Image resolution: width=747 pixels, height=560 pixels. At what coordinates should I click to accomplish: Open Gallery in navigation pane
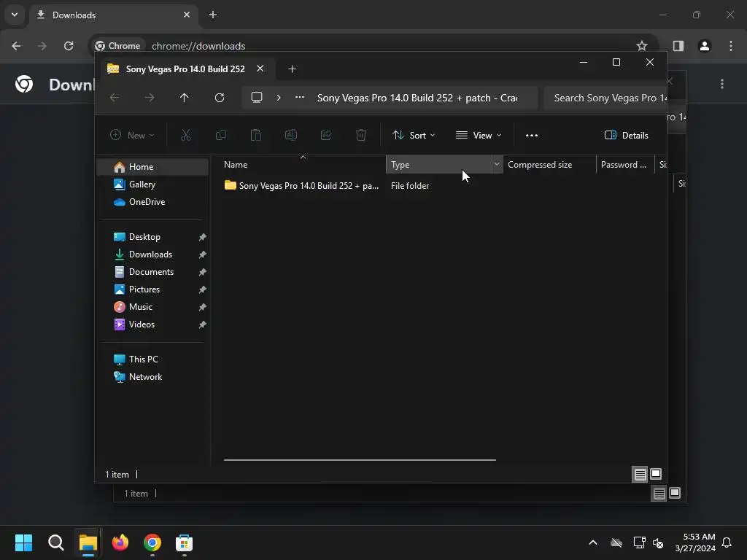click(152, 184)
